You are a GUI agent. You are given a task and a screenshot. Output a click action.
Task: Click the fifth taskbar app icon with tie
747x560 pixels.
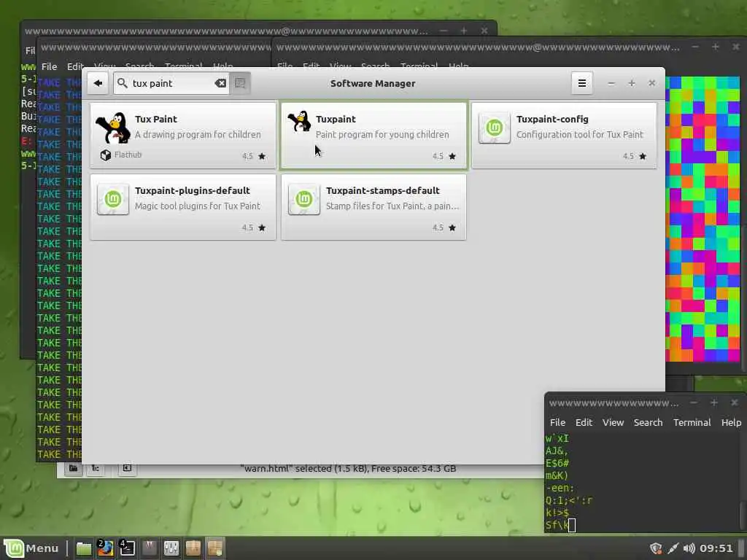click(149, 548)
